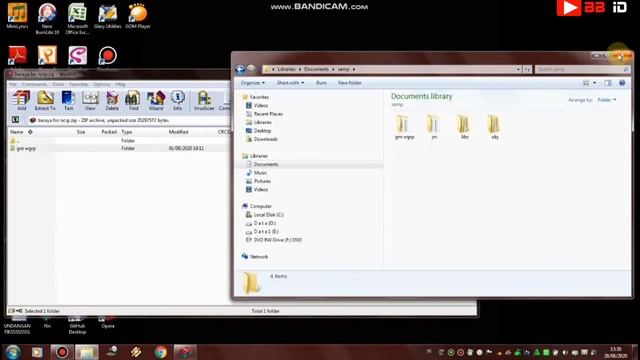Open the address bar history dropdown in Explorer
This screenshot has width=640, height=360.
[518, 69]
